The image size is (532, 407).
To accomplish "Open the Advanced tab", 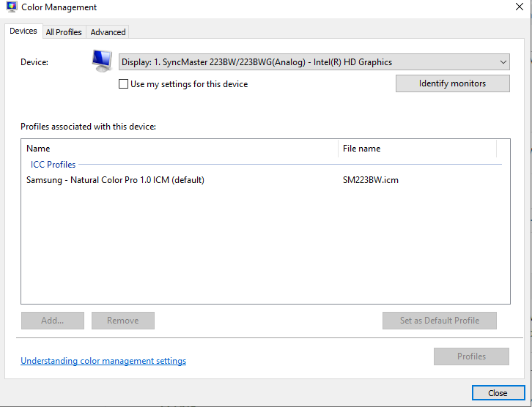I will click(108, 32).
